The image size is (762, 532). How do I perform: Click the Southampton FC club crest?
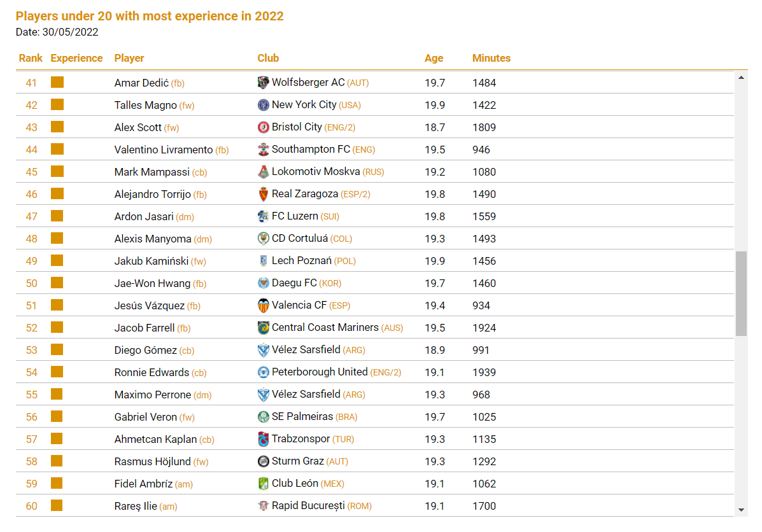tap(263, 150)
